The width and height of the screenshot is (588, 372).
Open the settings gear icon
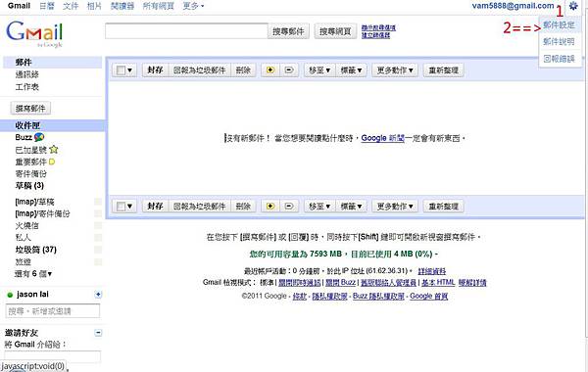(x=573, y=6)
